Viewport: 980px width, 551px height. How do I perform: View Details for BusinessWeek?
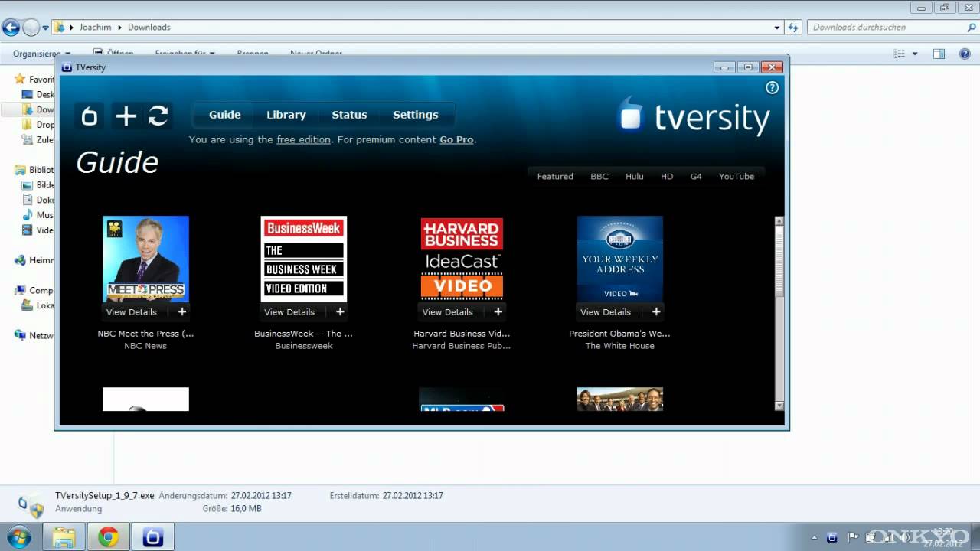[x=289, y=311]
